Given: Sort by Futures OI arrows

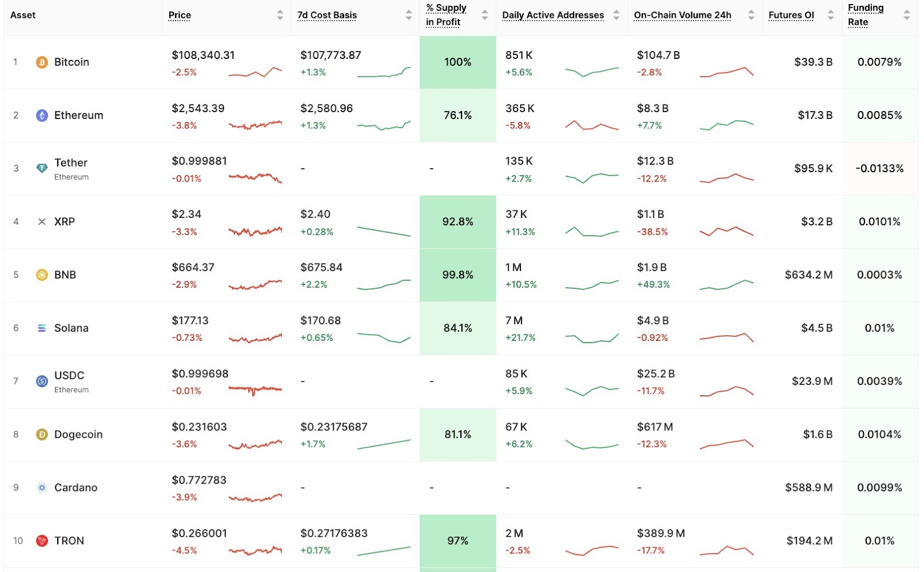Looking at the screenshot, I should coord(830,15).
